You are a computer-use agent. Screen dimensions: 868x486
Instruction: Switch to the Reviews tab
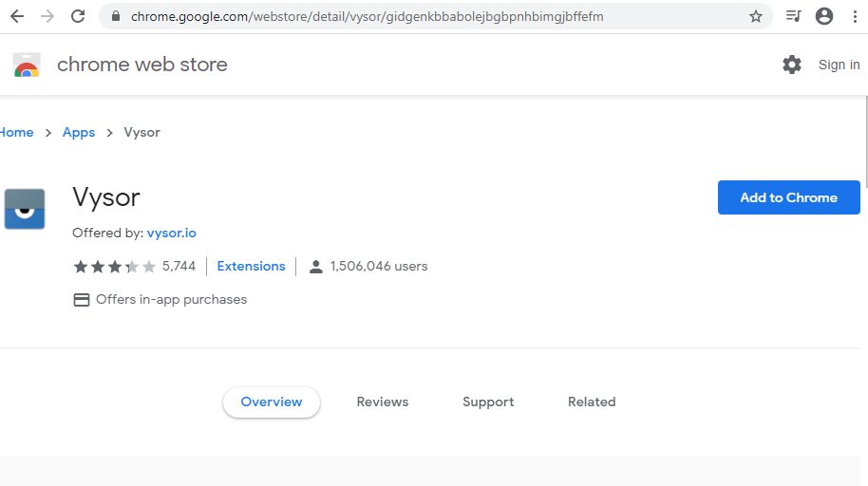[383, 402]
